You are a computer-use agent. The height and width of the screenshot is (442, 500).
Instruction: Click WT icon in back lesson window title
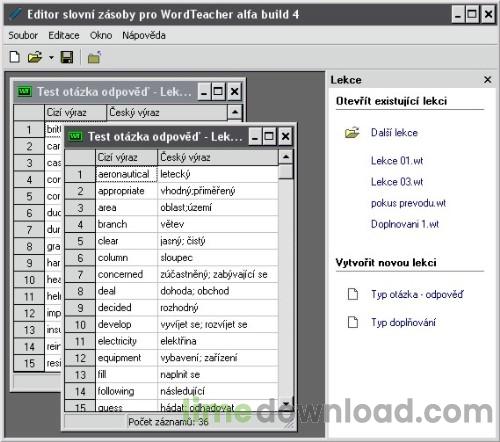point(25,91)
